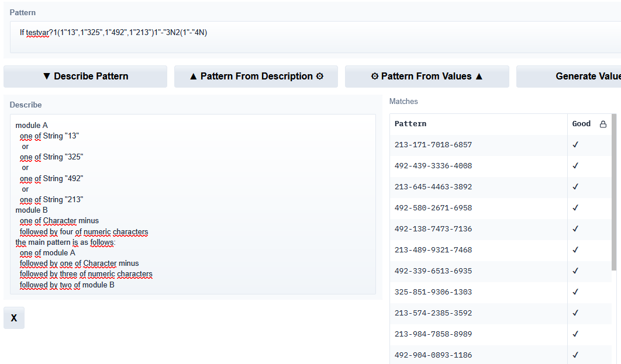
Task: Click the Describe Pattern button
Action: point(85,77)
